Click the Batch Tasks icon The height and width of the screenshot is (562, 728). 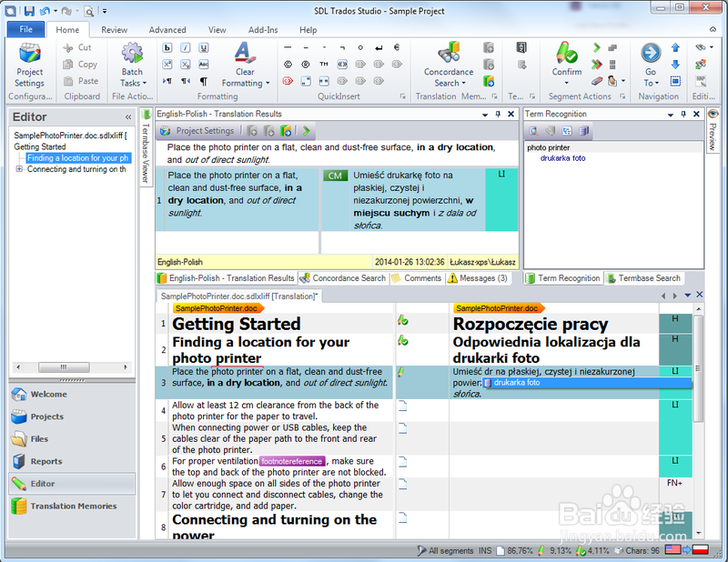pos(132,60)
